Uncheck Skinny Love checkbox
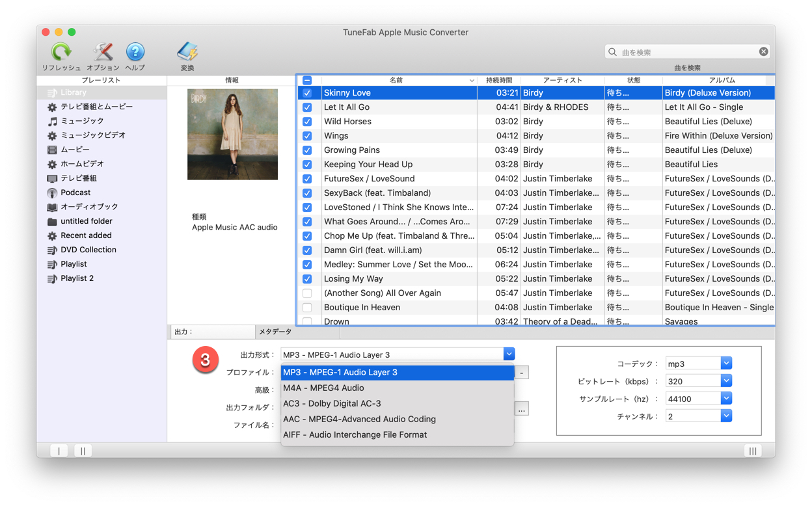 click(307, 93)
